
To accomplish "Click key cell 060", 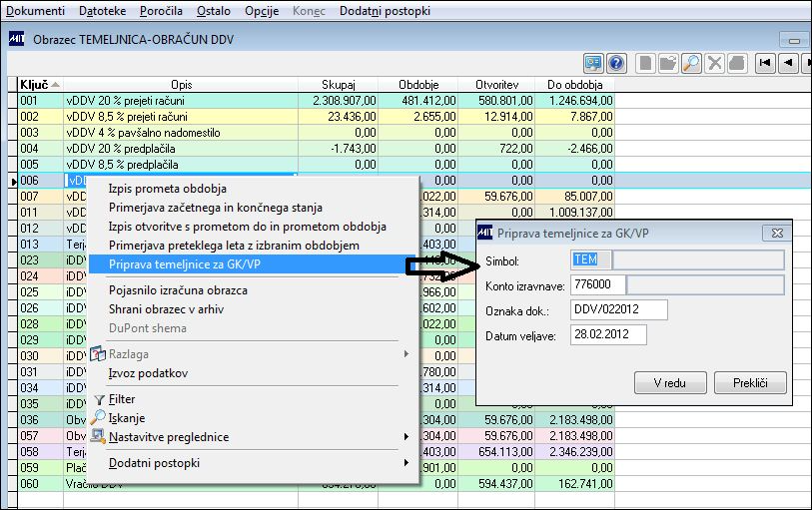I will [40, 484].
